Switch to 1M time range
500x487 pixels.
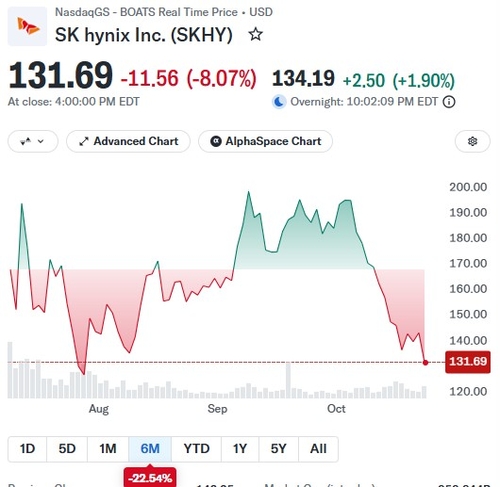108,449
